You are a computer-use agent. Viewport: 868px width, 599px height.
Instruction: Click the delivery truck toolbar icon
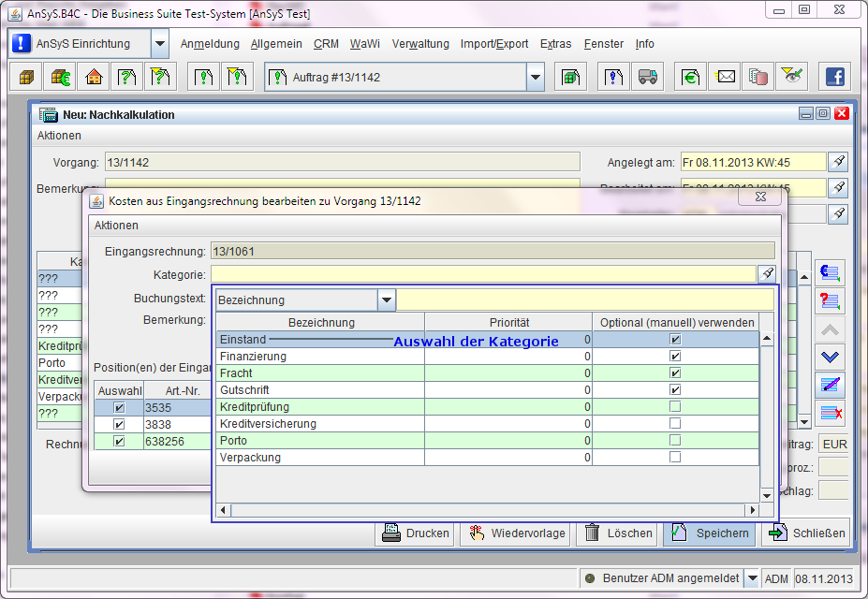[647, 77]
